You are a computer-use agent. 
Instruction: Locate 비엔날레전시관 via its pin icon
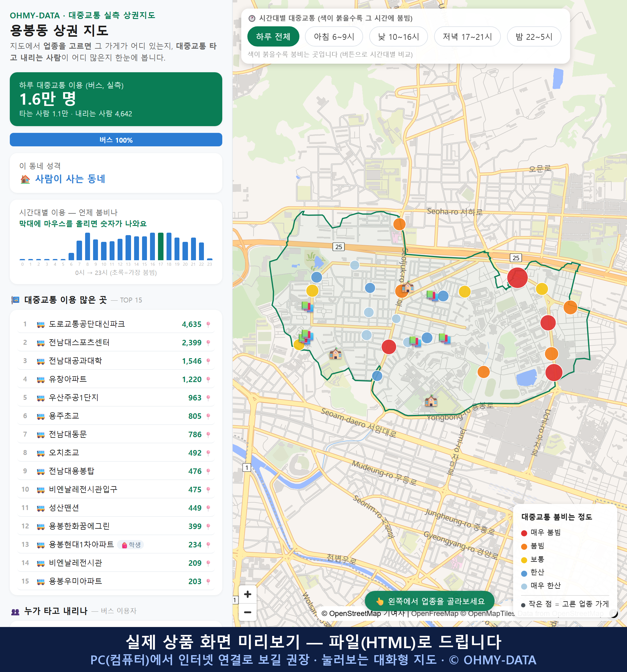click(208, 563)
